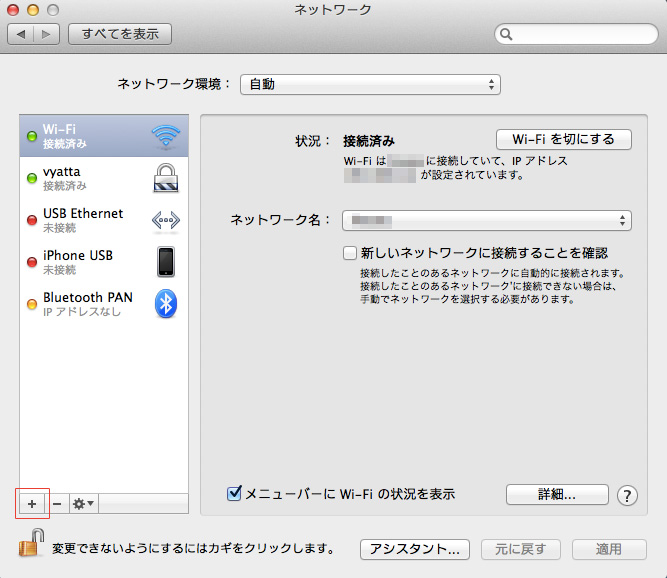Viewport: 667px width, 578px height.
Task: Open the ネットワーク環境 dropdown
Action: click(x=370, y=84)
